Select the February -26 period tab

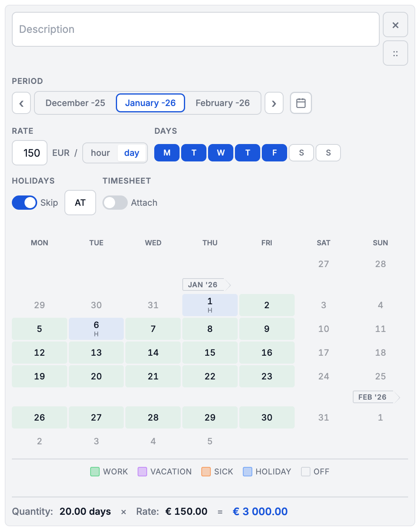pyautogui.click(x=223, y=103)
